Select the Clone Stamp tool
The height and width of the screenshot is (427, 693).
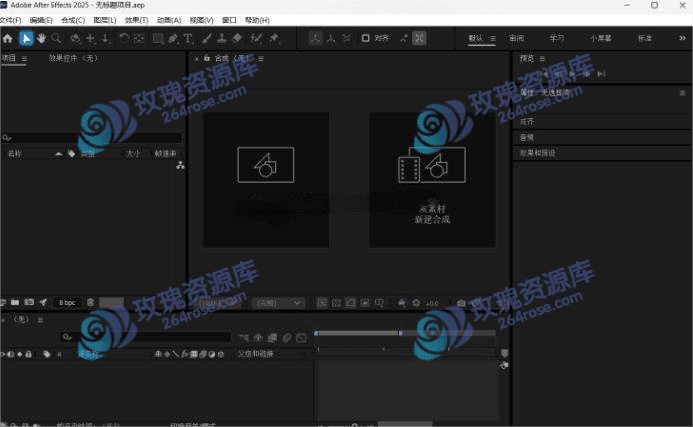point(222,38)
